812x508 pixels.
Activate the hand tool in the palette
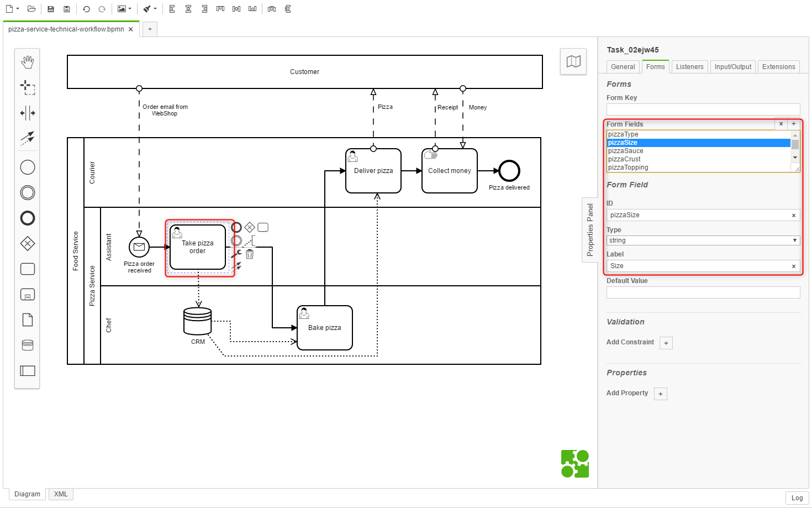click(x=27, y=62)
